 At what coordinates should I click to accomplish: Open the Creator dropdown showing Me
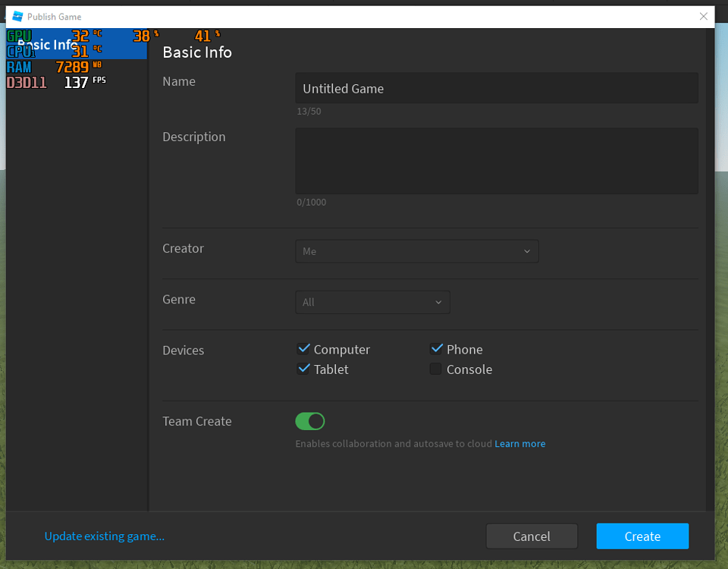(416, 250)
